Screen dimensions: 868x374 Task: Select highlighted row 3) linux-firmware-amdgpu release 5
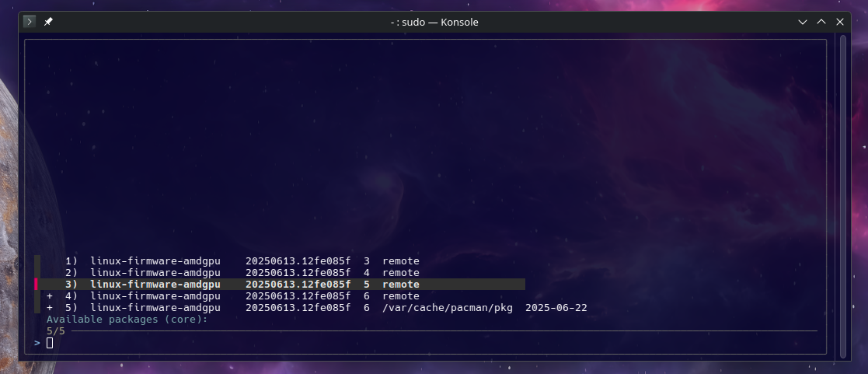pyautogui.click(x=280, y=285)
